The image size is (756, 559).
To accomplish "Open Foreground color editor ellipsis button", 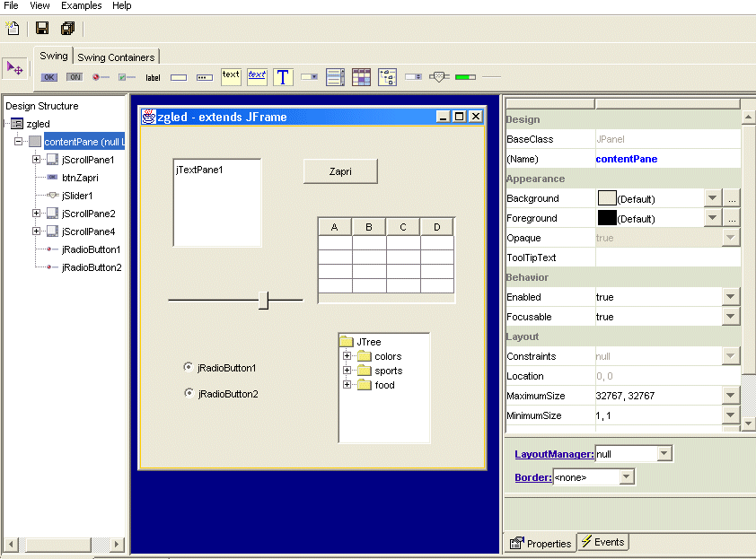I will point(732,218).
